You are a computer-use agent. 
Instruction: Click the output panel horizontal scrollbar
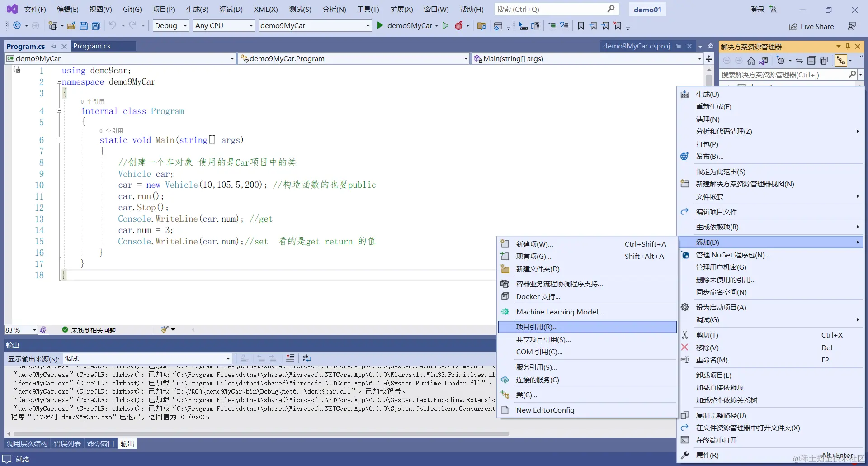point(260,433)
